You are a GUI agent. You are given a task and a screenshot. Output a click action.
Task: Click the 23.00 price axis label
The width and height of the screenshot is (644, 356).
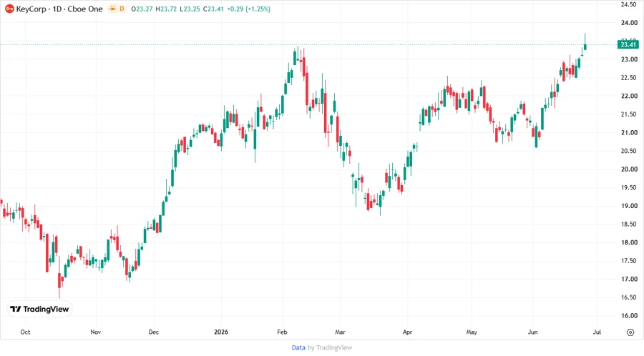(629, 59)
